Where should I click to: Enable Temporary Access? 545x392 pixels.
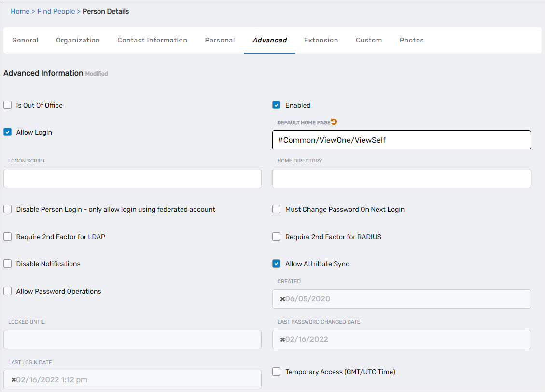276,371
